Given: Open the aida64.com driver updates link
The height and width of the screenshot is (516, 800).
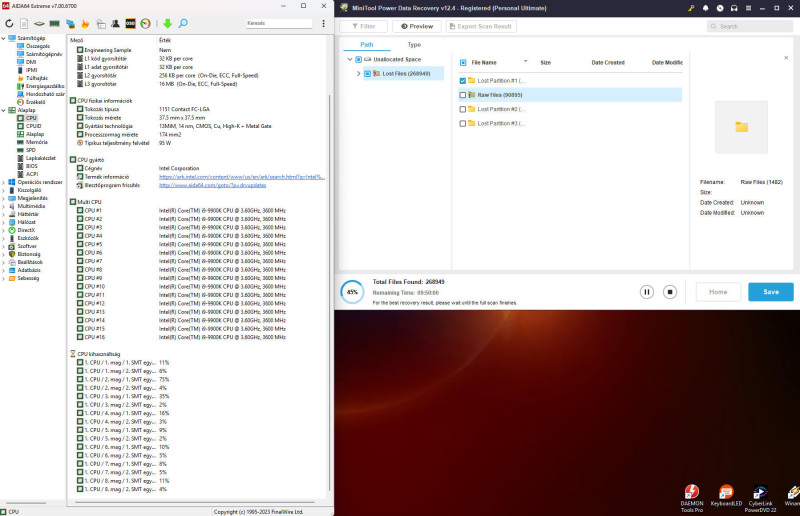Looking at the screenshot, I should pos(212,185).
